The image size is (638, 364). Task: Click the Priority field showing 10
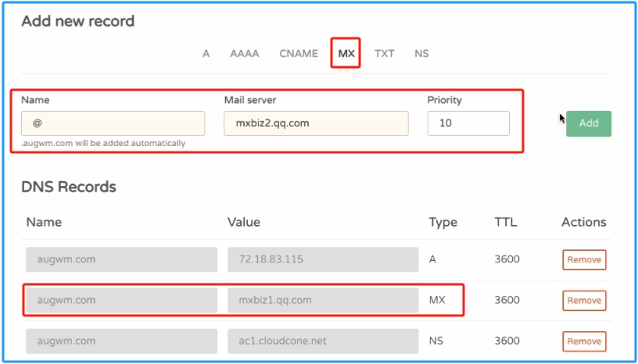point(468,123)
